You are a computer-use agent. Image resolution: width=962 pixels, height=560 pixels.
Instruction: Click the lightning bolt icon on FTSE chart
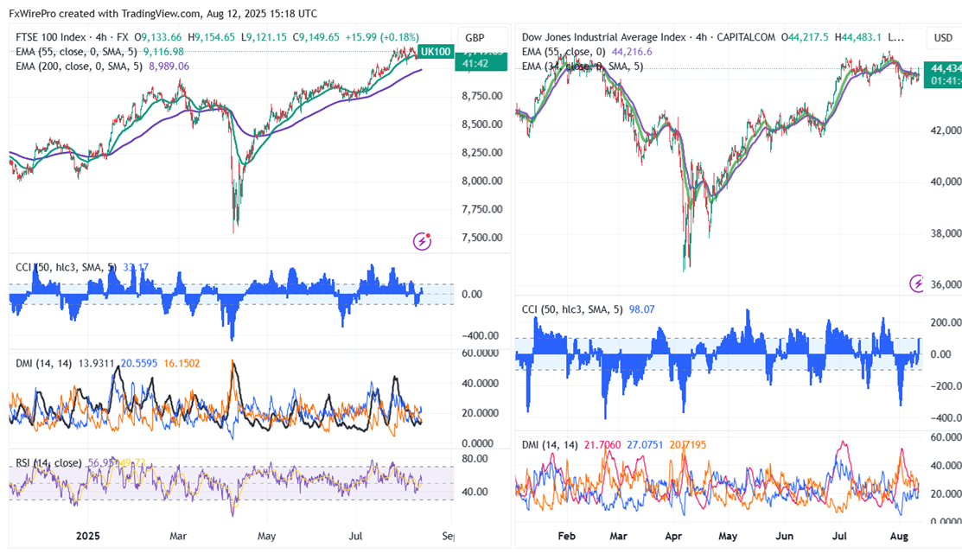422,241
